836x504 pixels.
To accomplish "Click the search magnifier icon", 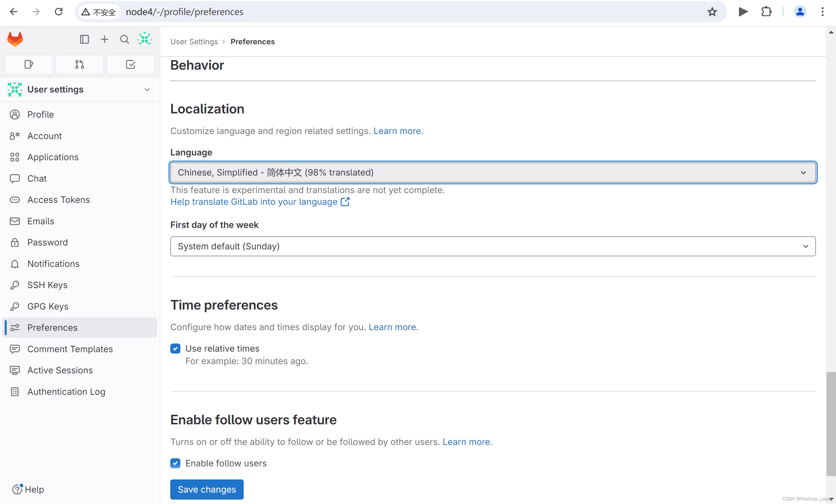I will click(125, 39).
